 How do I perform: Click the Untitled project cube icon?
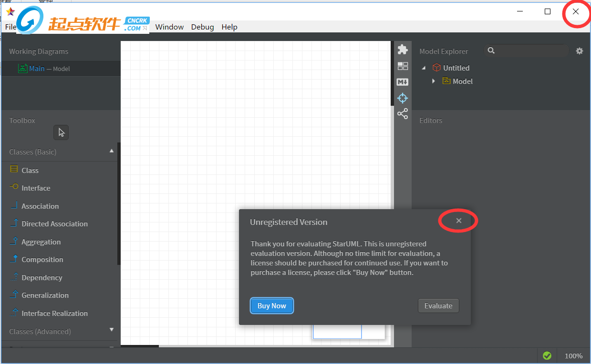click(436, 68)
